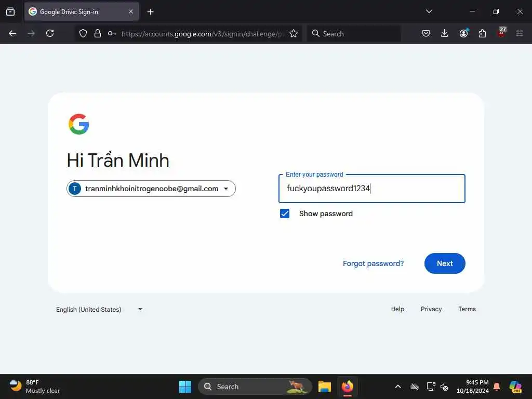The image size is (532, 399).
Task: Focus the Enter your password field
Action: pos(372,189)
